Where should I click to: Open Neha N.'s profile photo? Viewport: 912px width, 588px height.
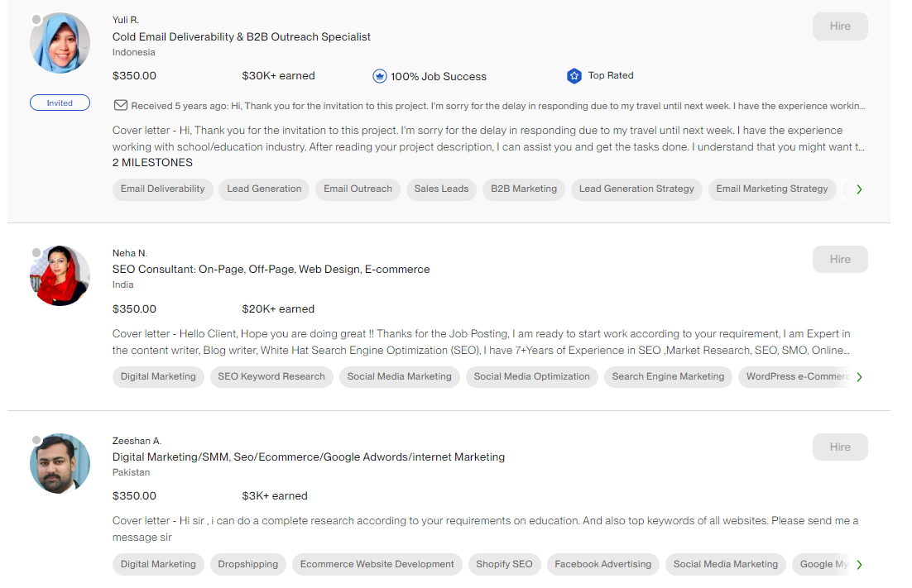pos(60,276)
